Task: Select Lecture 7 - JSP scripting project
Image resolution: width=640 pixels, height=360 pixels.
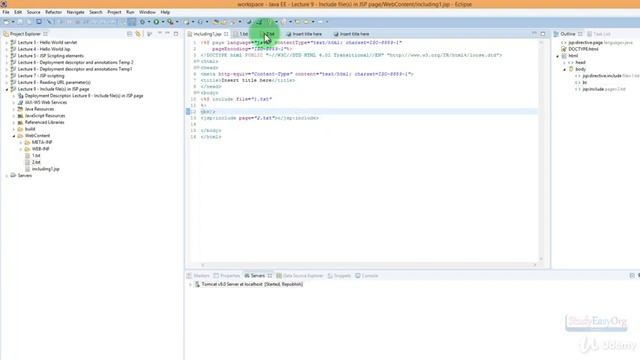Action: click(x=41, y=76)
